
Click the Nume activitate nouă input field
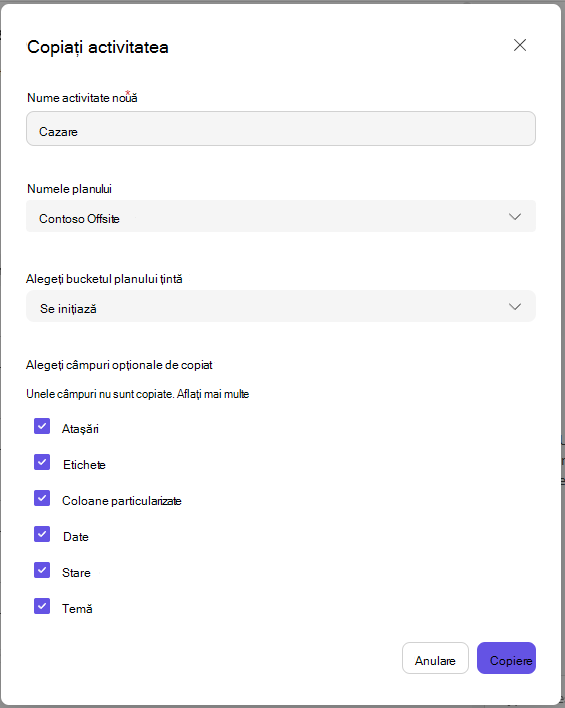pyautogui.click(x=281, y=129)
